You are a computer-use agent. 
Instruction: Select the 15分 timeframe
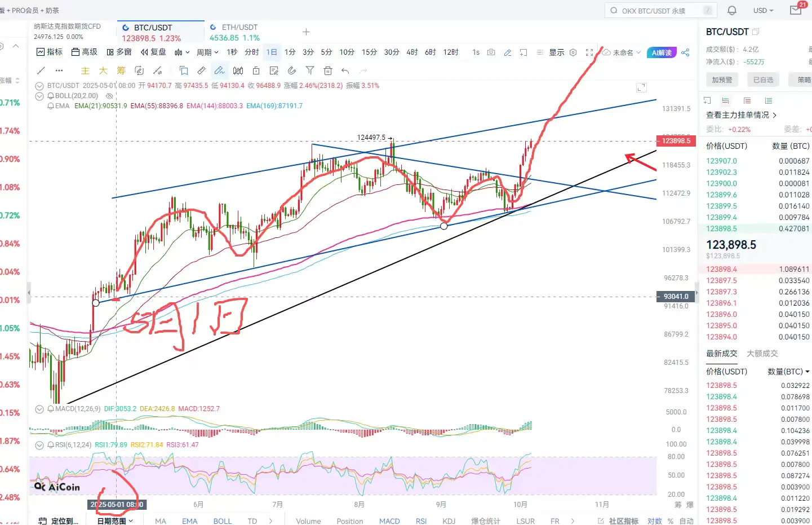tap(369, 52)
